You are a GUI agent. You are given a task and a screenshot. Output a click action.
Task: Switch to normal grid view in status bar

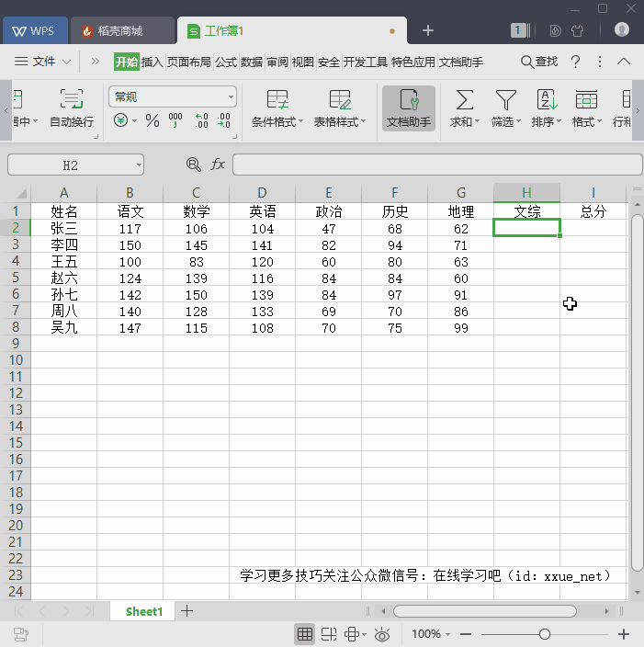[304, 634]
